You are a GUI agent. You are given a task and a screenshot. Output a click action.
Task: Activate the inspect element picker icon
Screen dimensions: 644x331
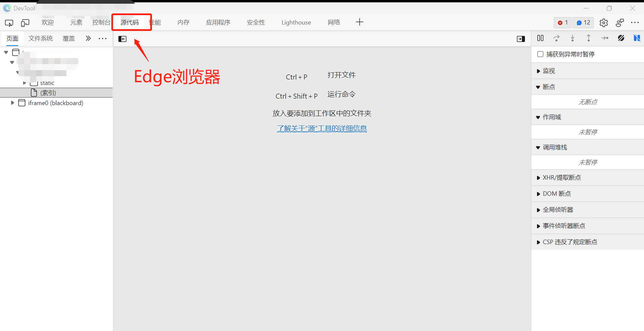click(x=9, y=23)
